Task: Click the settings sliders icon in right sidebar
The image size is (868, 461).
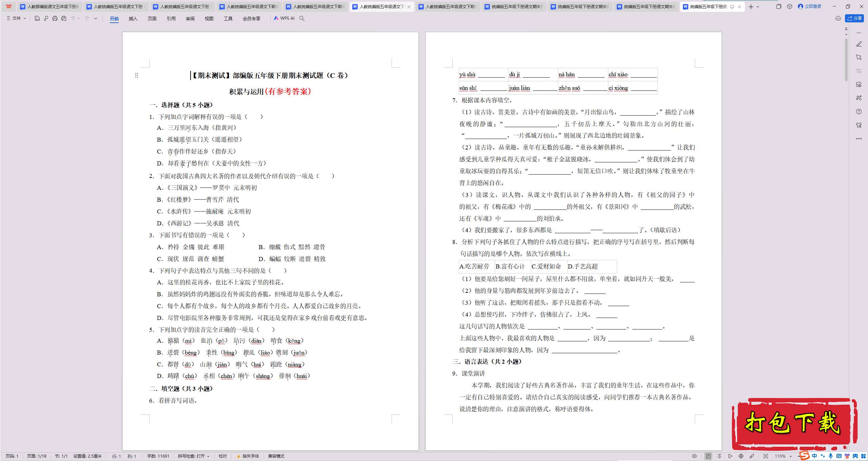Action: pyautogui.click(x=859, y=71)
